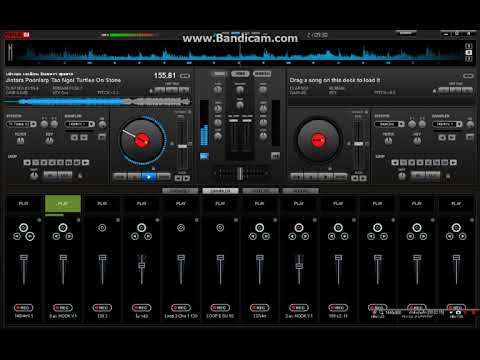The height and width of the screenshot is (360, 480).
Task: Click the right deck jog wheel
Action: click(x=318, y=140)
